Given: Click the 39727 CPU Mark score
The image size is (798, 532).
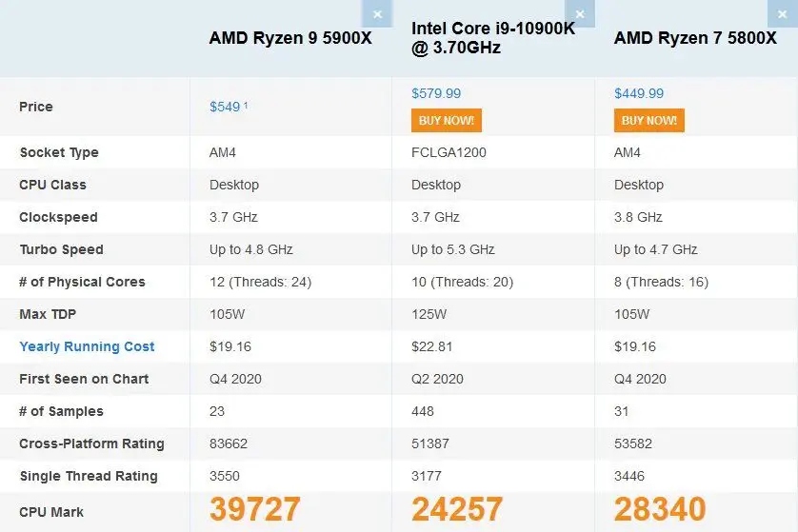Looking at the screenshot, I should (255, 510).
